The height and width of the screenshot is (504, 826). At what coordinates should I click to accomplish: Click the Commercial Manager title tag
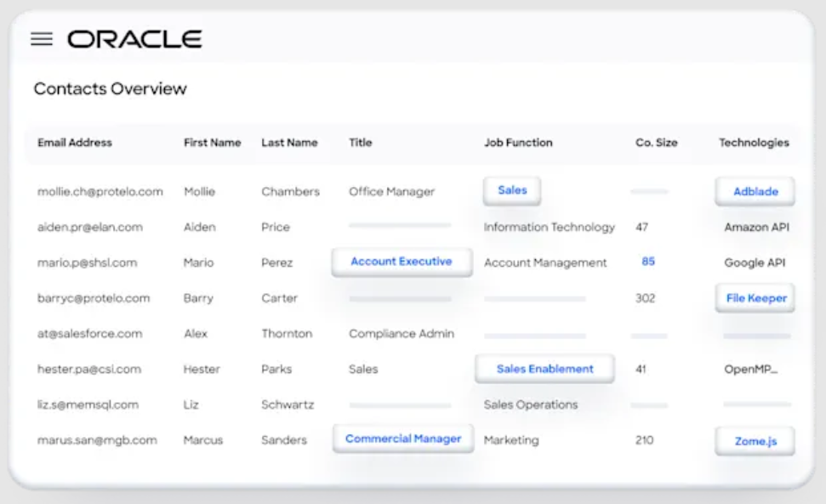point(403,439)
